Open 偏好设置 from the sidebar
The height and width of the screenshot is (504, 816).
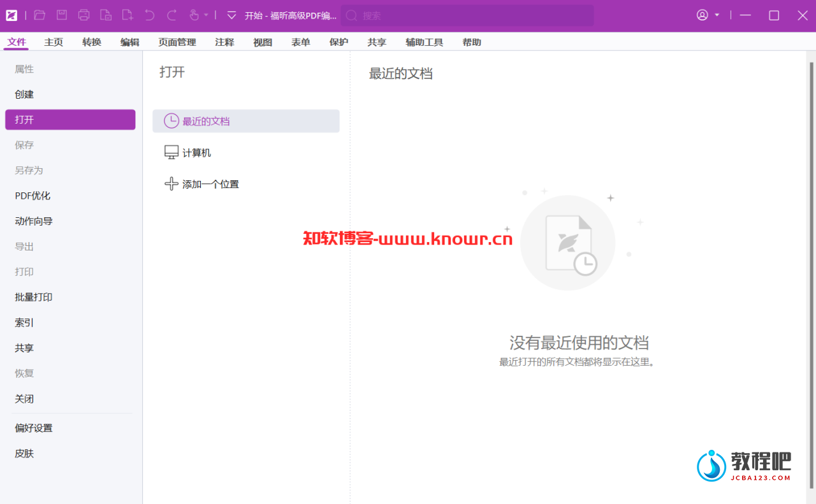pyautogui.click(x=70, y=428)
